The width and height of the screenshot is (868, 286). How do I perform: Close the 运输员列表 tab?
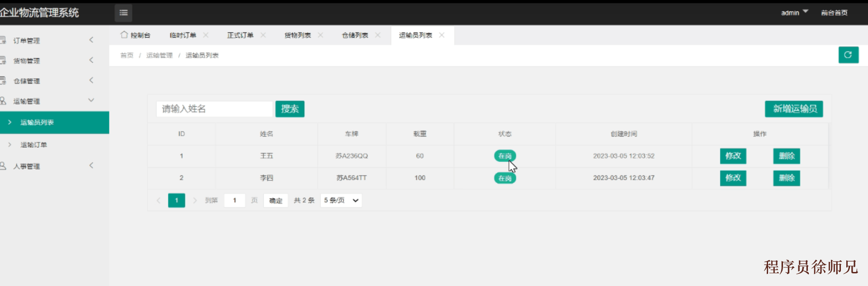click(442, 35)
